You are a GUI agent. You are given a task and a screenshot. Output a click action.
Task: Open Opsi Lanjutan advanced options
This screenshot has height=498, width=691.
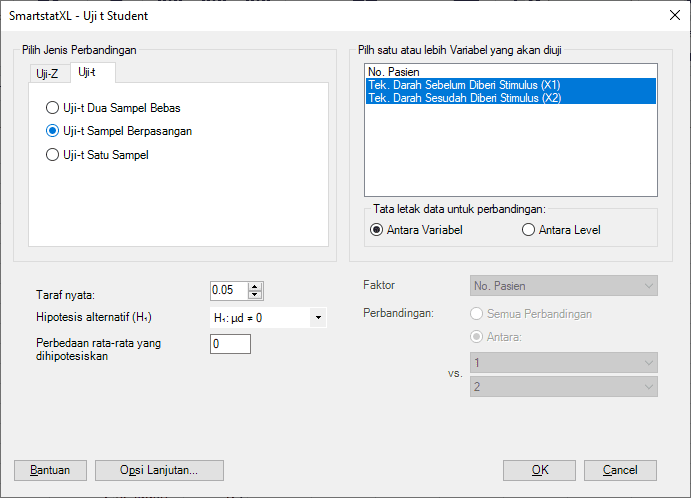159,470
